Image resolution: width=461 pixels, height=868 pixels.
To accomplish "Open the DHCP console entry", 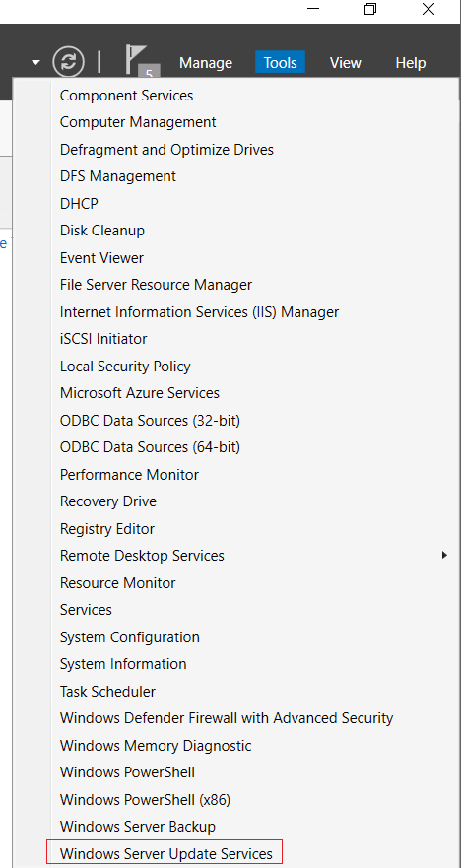I will (x=79, y=204).
